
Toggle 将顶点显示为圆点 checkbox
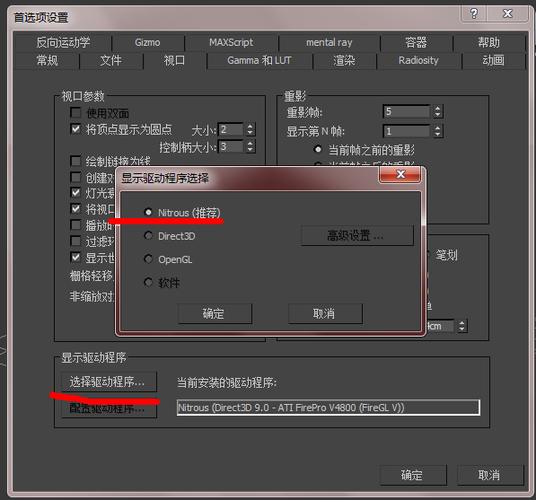75,129
